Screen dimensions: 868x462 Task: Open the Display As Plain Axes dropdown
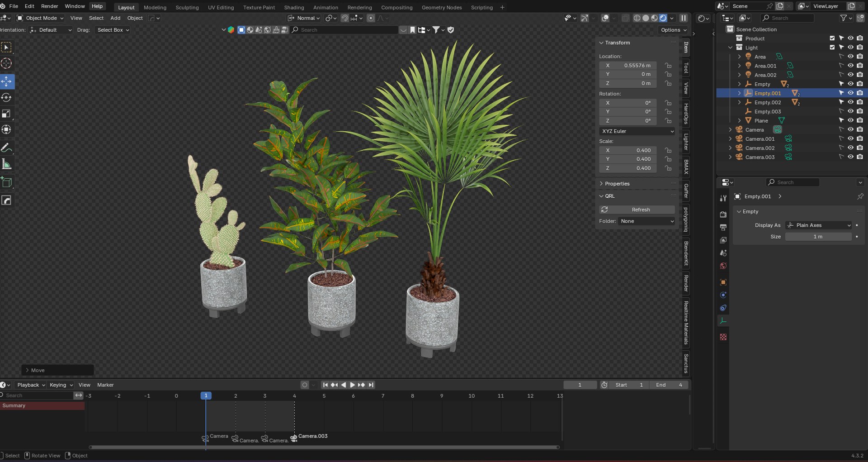tap(819, 225)
